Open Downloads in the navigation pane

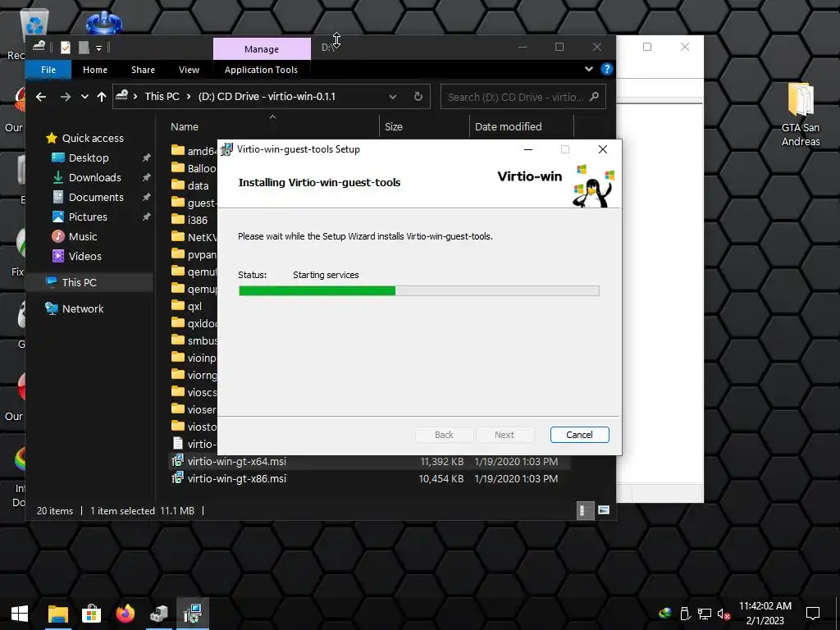click(x=95, y=177)
